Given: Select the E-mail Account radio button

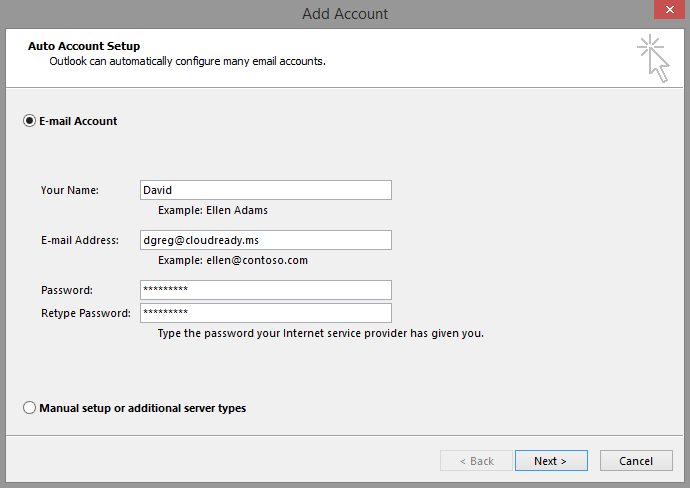Looking at the screenshot, I should click(30, 121).
